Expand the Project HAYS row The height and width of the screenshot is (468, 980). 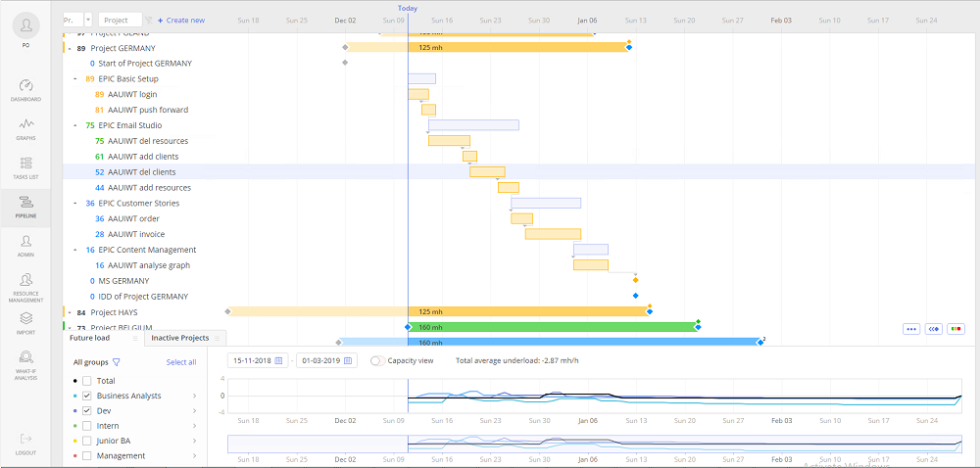[x=69, y=312]
